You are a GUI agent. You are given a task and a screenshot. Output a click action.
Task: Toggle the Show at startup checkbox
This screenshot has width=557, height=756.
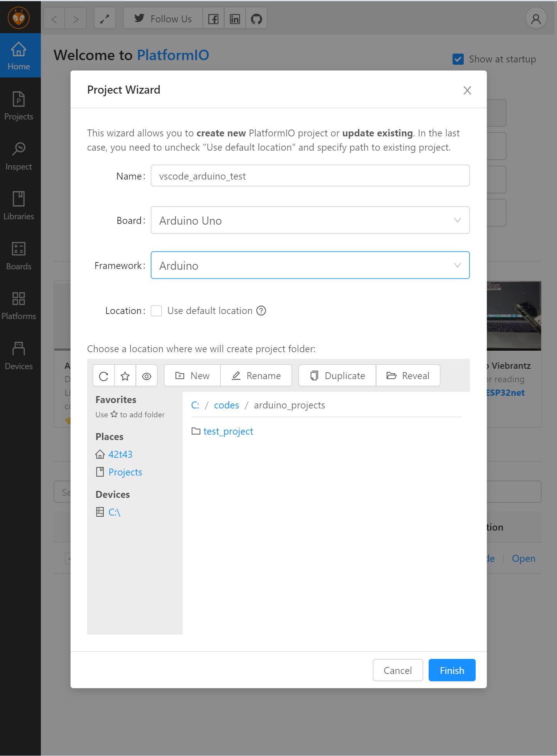click(458, 59)
